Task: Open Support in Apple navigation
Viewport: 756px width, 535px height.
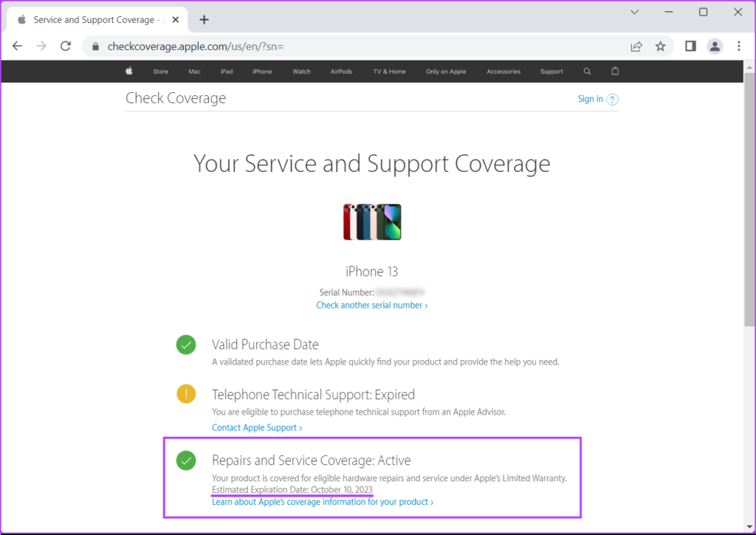Action: point(551,72)
